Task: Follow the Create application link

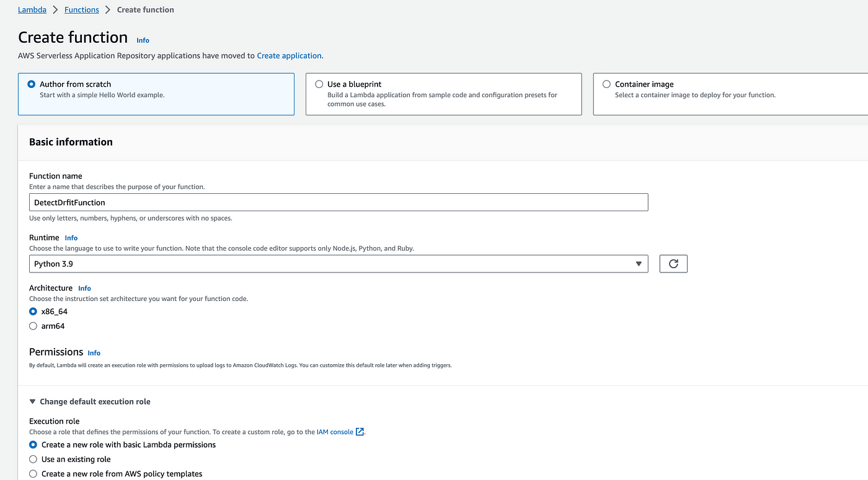Action: tap(290, 56)
